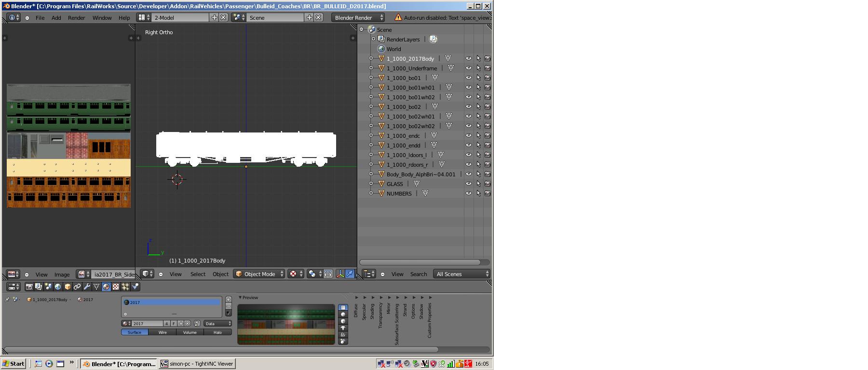Toggle visibility of 1_1000_2017Body object
This screenshot has width=868, height=370.
pos(468,58)
